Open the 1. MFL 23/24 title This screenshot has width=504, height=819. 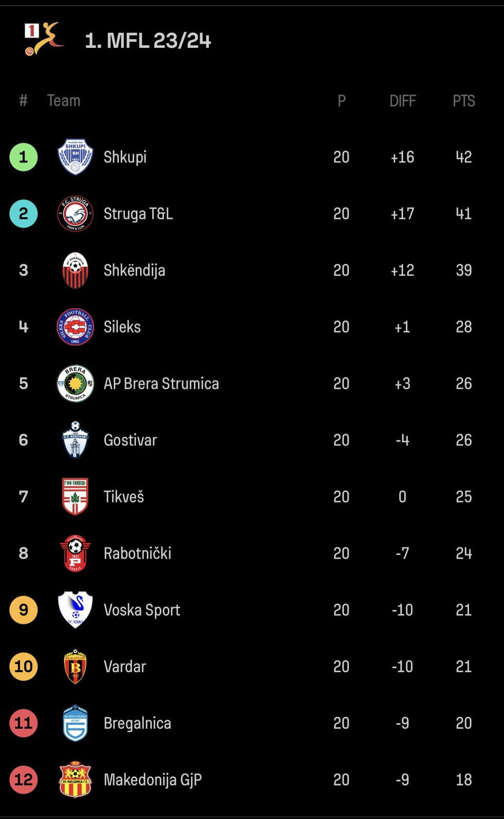[148, 41]
